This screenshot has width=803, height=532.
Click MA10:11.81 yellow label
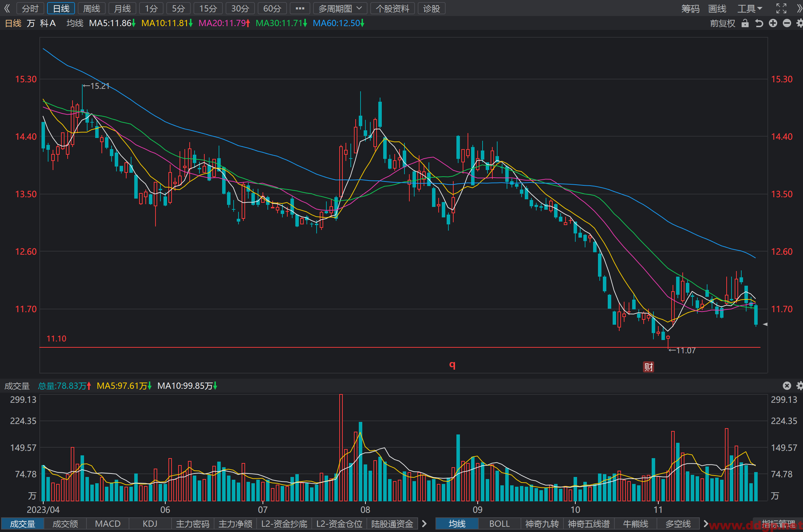click(x=167, y=23)
